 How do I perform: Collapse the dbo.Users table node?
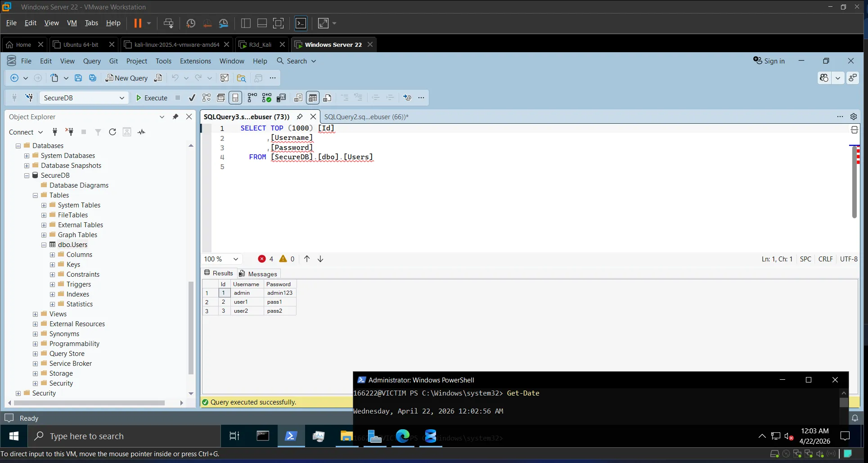click(x=44, y=245)
